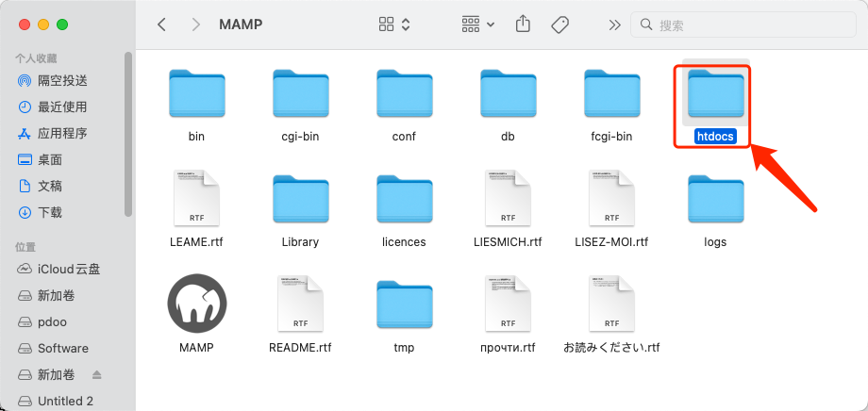Select the htdocs folder icon
This screenshot has width=868, height=411.
(715, 93)
